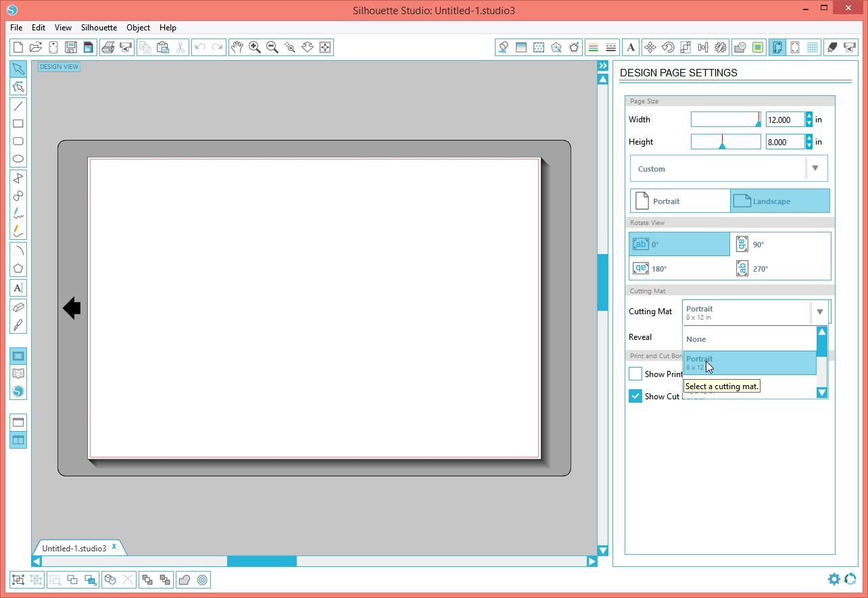Open the Move panel icon

[x=650, y=47]
